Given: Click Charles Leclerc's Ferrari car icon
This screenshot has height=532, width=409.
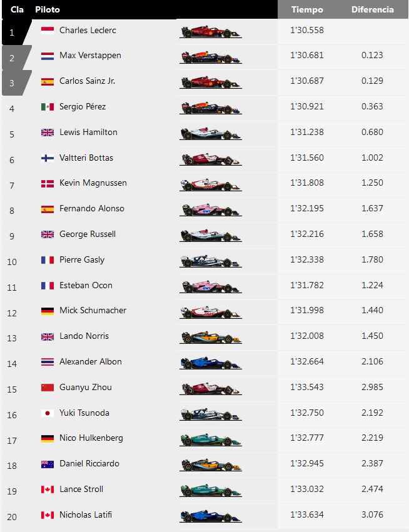Looking at the screenshot, I should pos(210,31).
